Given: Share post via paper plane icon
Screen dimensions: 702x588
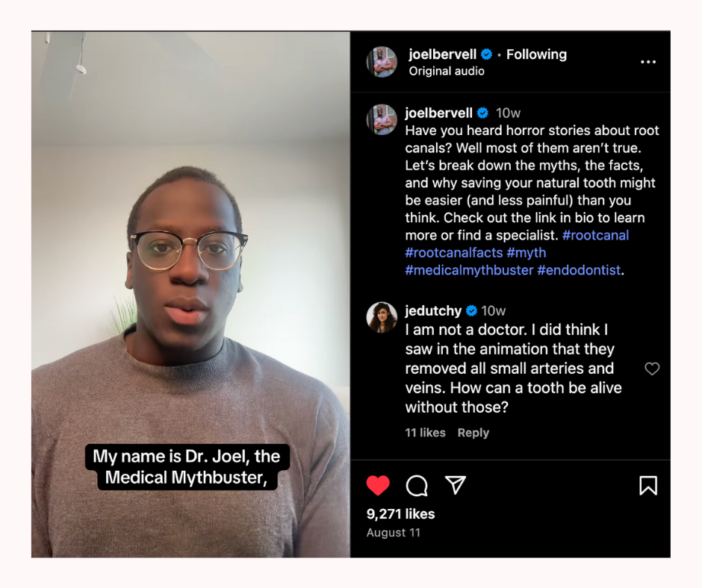Looking at the screenshot, I should 456,485.
